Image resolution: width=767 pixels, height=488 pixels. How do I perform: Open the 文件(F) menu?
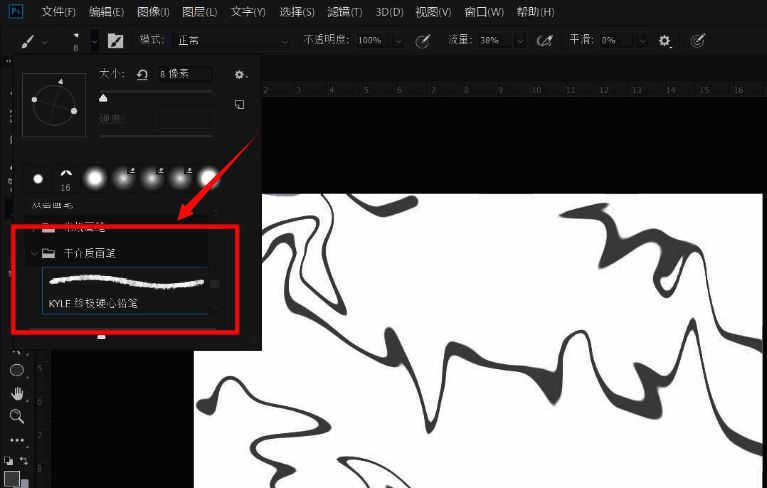(x=58, y=12)
